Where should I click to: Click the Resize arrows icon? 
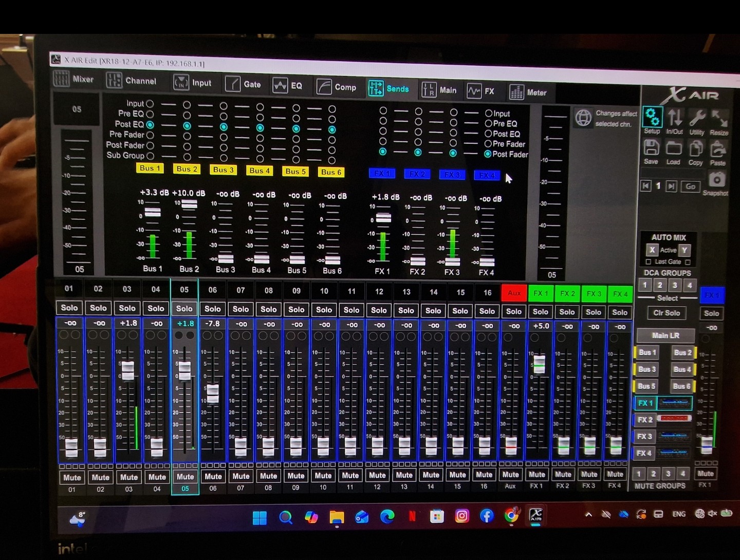(x=719, y=119)
